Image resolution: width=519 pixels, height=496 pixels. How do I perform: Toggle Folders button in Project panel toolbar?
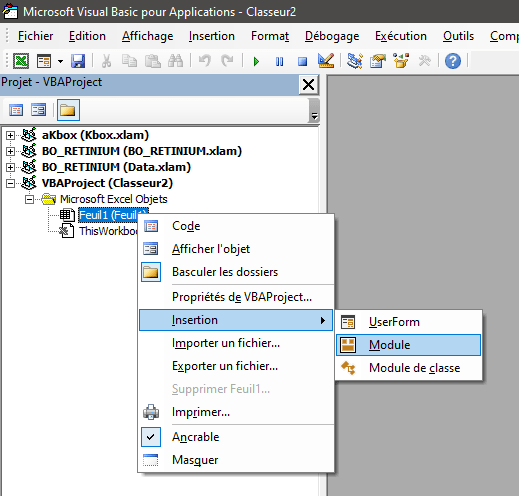click(68, 110)
